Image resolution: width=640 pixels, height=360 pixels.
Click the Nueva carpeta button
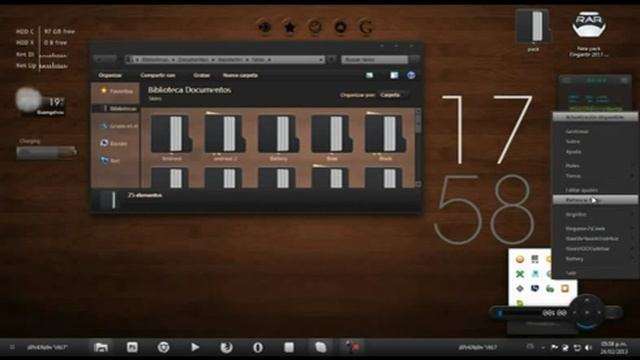coord(240,75)
